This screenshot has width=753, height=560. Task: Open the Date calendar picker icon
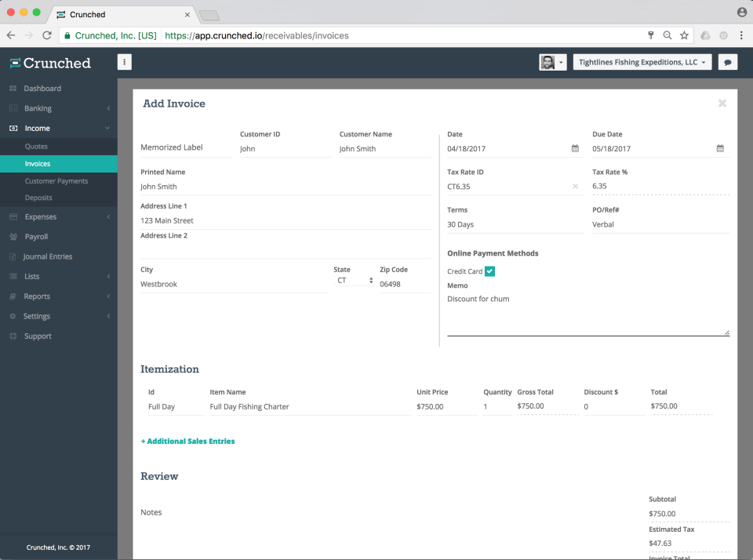575,148
